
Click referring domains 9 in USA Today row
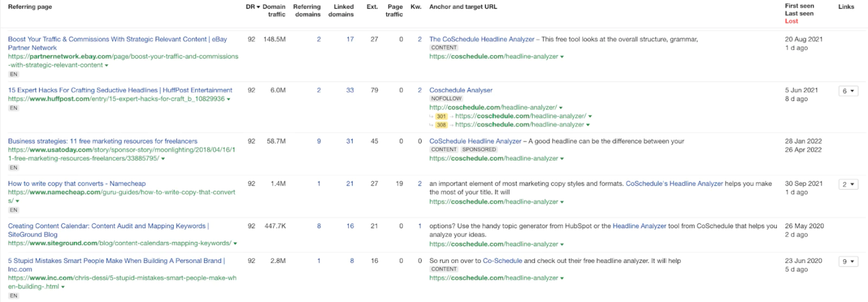tap(319, 141)
